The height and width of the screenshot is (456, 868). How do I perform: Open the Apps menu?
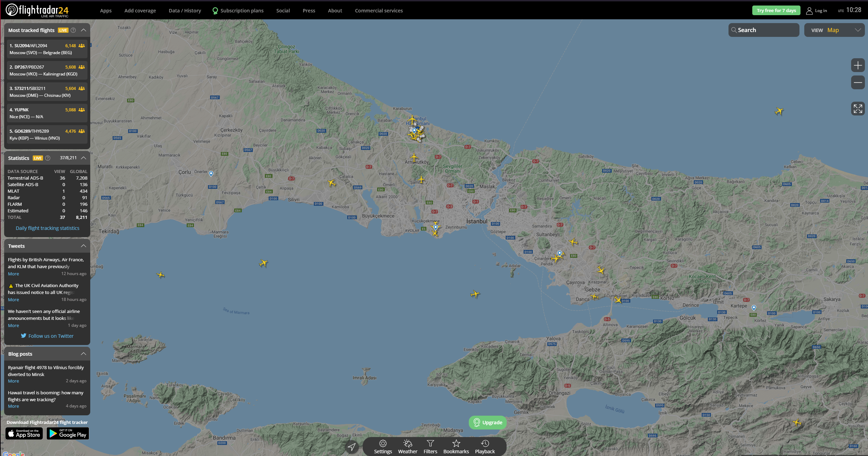(x=106, y=11)
